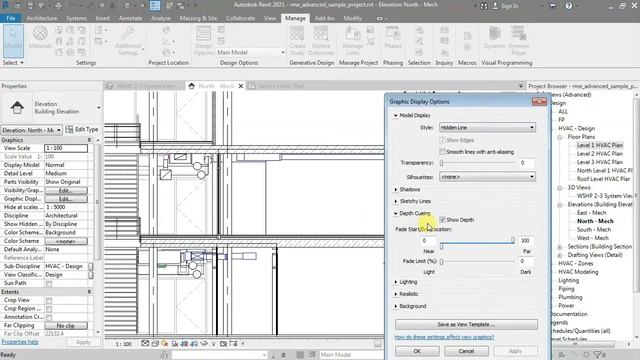
Task: Click Edit button for Visibility/Graphics
Action: pyautogui.click(x=66, y=191)
